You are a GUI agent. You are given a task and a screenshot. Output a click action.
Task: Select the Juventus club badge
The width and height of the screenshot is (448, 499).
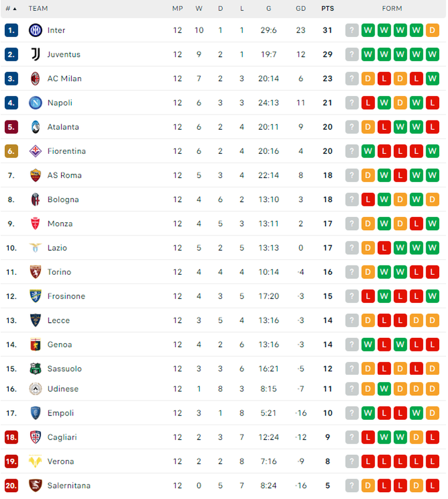coord(35,54)
